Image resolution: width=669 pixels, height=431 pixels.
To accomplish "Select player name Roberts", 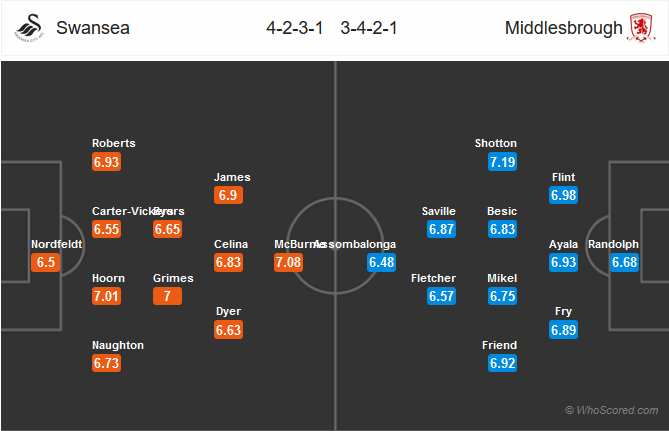I will [x=114, y=143].
